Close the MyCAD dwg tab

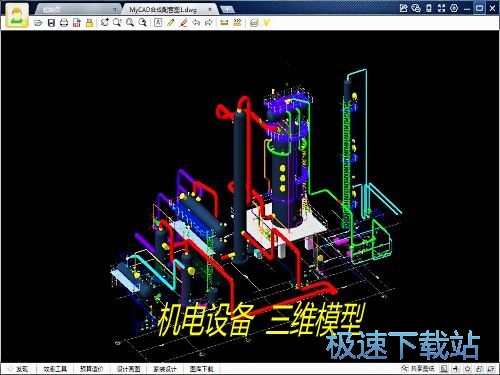210,10
